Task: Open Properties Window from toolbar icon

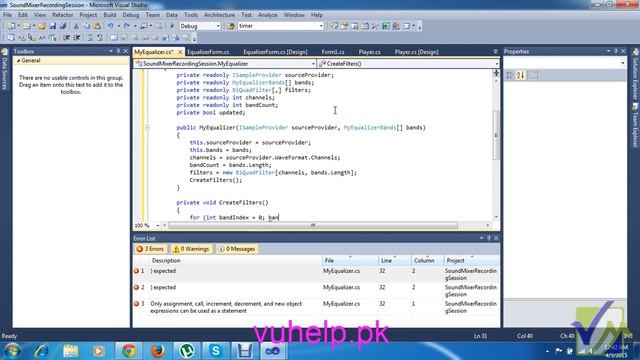Action: [344, 26]
